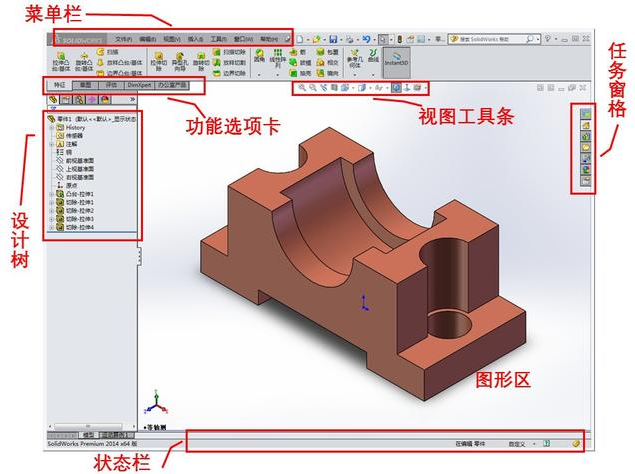The image size is (635, 474).
Task: Open the PropertyManager tab icon in the left panel
Action: pyautogui.click(x=66, y=100)
